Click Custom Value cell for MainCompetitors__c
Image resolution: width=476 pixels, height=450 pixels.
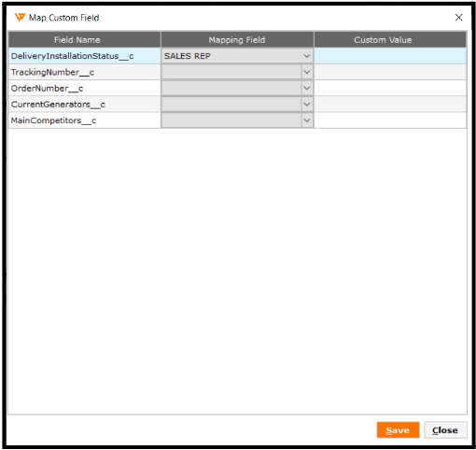coord(390,120)
